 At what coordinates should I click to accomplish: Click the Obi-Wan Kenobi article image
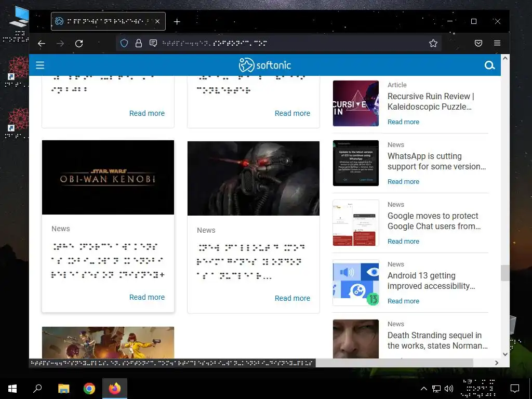(x=108, y=178)
